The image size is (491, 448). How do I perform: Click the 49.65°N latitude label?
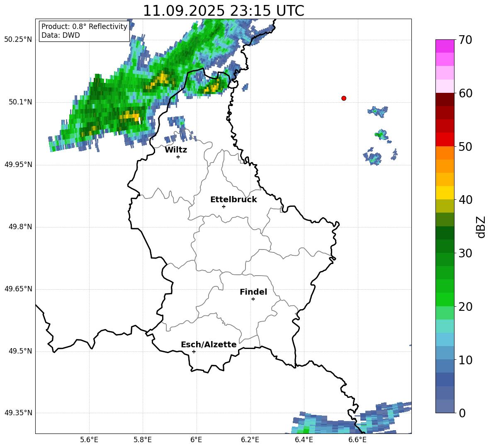18,289
